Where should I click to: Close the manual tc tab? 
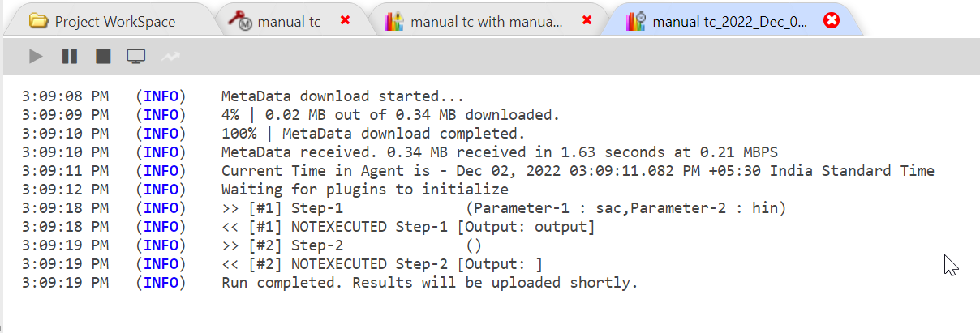click(x=345, y=20)
